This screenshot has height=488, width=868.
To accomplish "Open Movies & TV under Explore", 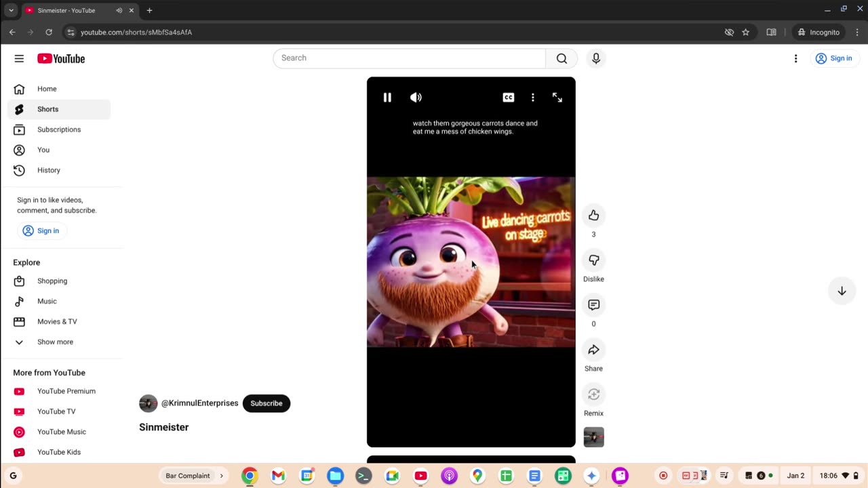I will (59, 322).
